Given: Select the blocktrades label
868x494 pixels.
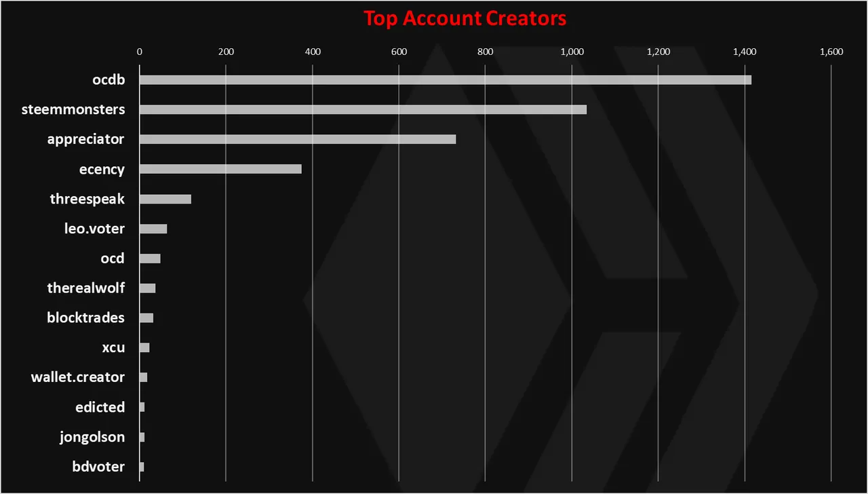Looking at the screenshot, I should click(86, 318).
